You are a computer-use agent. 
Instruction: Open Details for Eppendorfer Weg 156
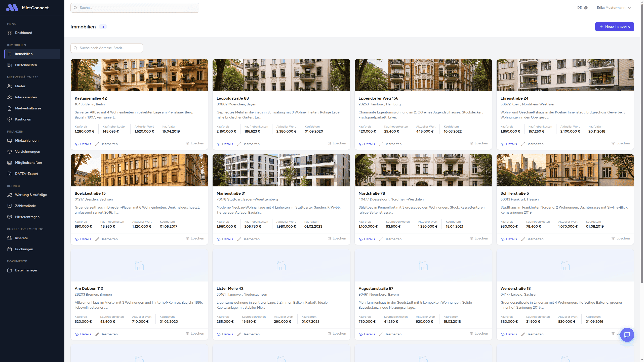click(x=367, y=144)
